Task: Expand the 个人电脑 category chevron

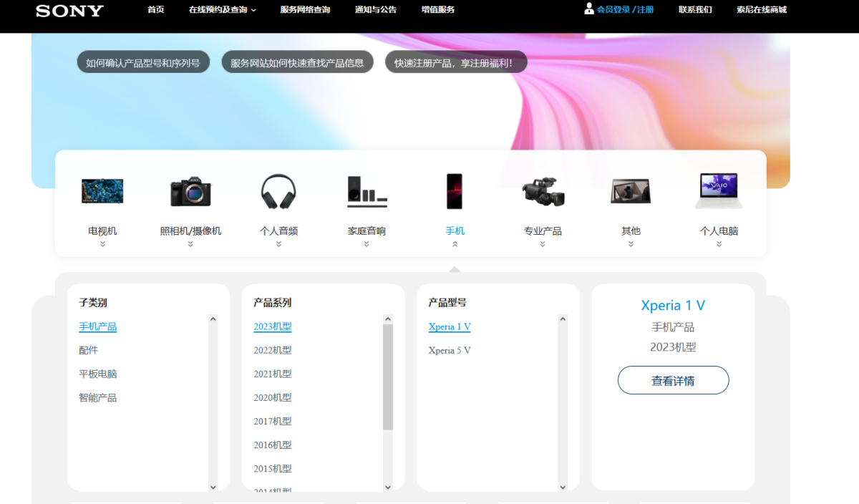Action: point(719,244)
